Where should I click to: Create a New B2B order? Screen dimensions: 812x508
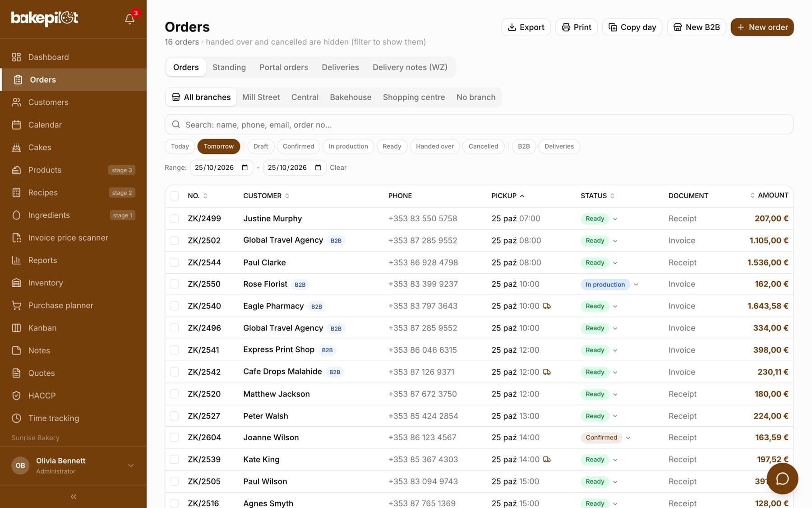[x=697, y=27]
